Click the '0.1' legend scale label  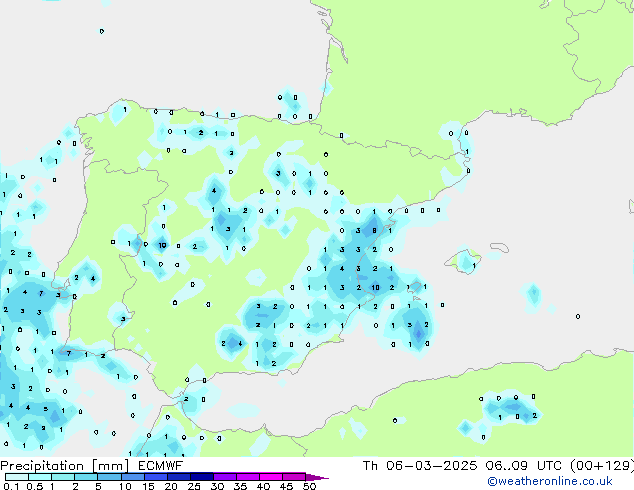tap(11, 486)
